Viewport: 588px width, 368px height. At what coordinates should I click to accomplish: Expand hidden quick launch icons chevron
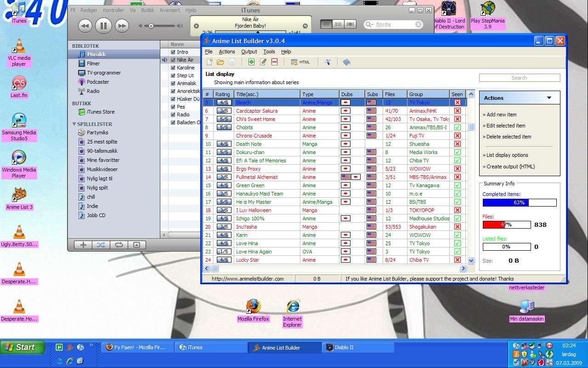(x=92, y=345)
